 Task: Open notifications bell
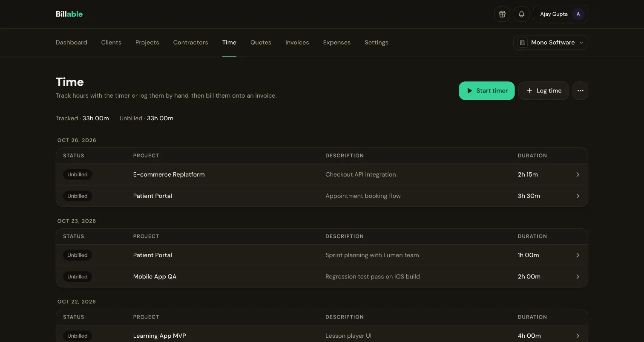coord(521,14)
